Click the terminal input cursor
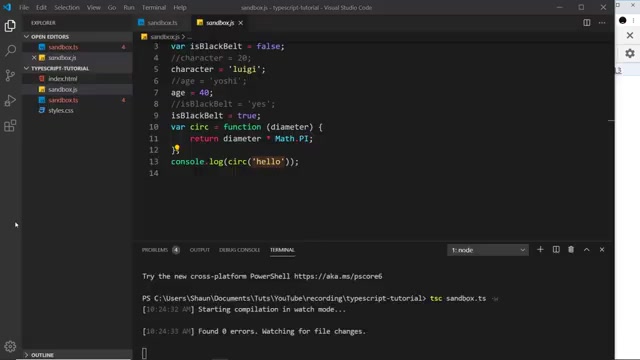The width and height of the screenshot is (640, 360). (x=144, y=353)
